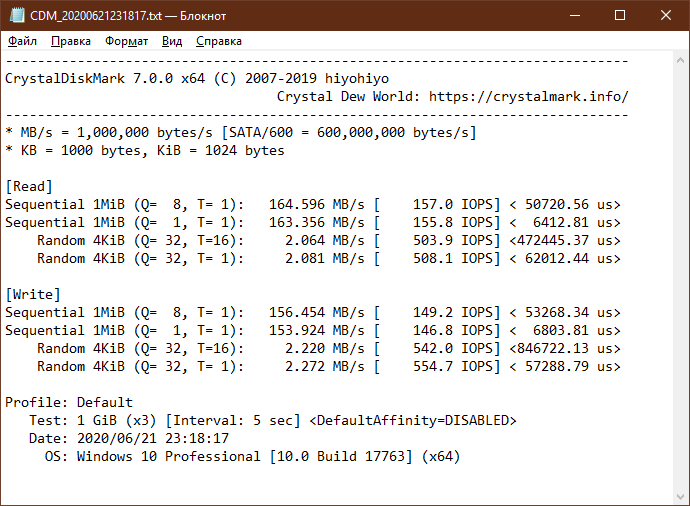Maximize the Блокнот window

[x=620, y=15]
